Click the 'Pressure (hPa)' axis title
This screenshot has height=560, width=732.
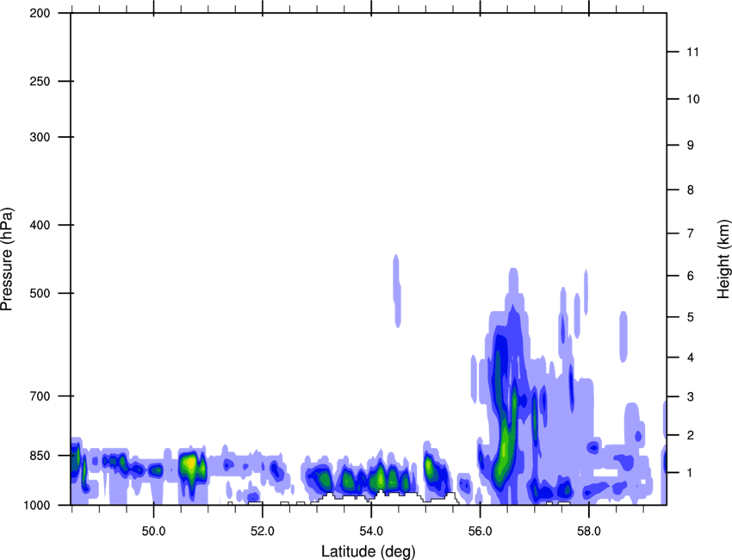pyautogui.click(x=7, y=259)
